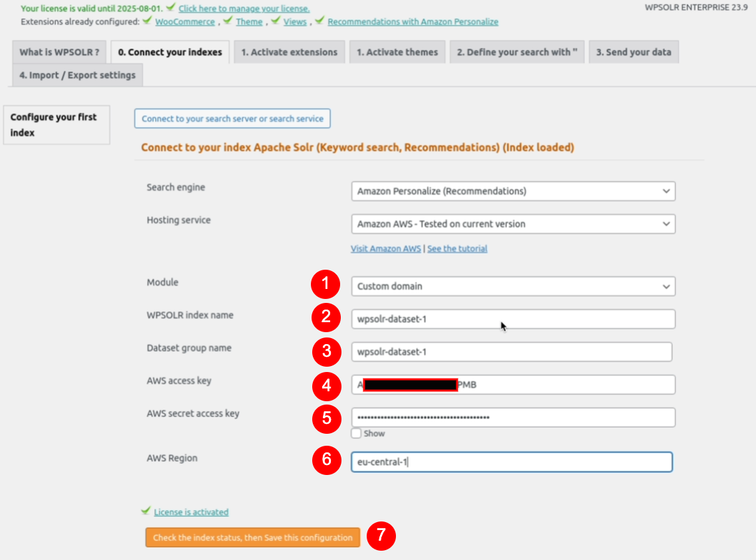Viewport: 756px width, 560px height.
Task: Click 'Connect to your search server or search service'
Action: pyautogui.click(x=233, y=118)
